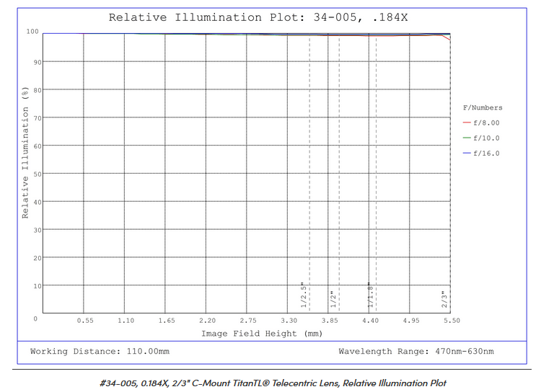The image size is (541, 392).
Task: Click the blue f/16.0 legend line
Action: coord(467,153)
